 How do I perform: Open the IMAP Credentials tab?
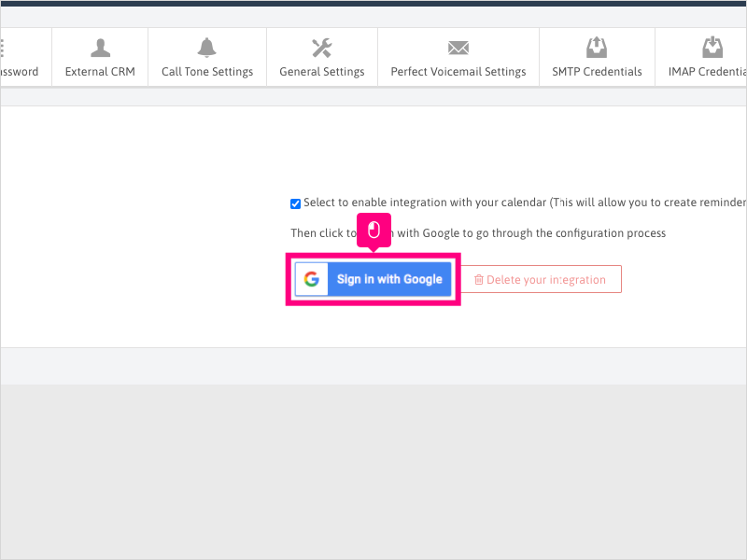point(701,57)
